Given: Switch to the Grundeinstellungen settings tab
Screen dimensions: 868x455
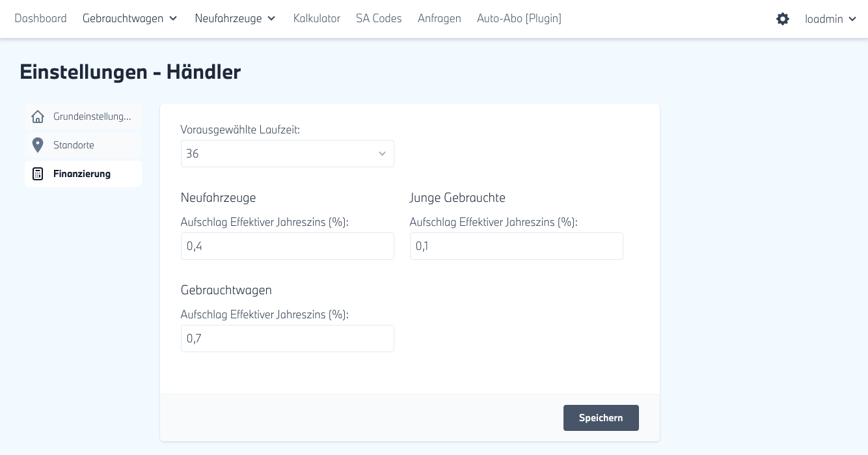Looking at the screenshot, I should click(92, 117).
